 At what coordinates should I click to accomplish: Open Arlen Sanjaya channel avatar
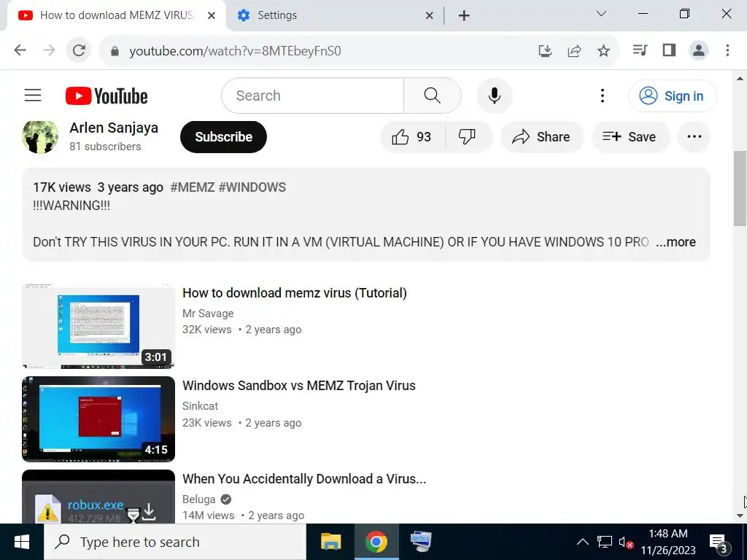(x=41, y=137)
